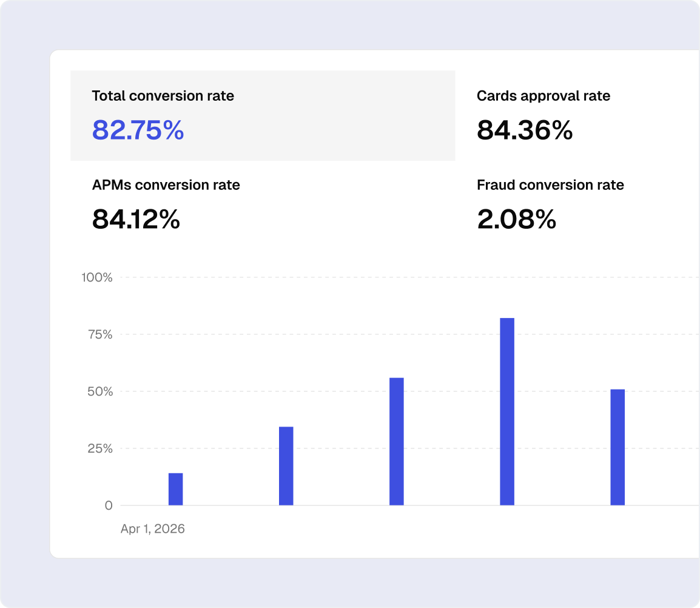
Task: Click the Apr 1, 2026 date label
Action: tap(152, 529)
